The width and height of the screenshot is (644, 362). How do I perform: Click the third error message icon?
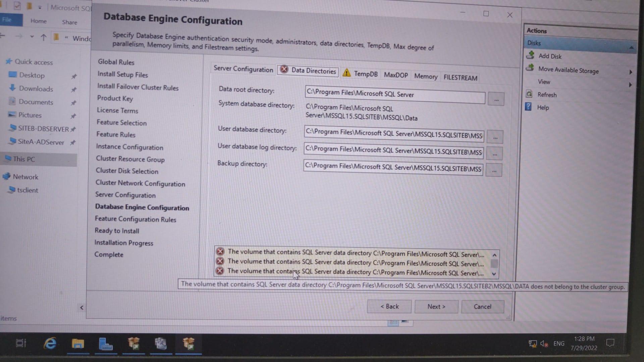click(x=220, y=271)
